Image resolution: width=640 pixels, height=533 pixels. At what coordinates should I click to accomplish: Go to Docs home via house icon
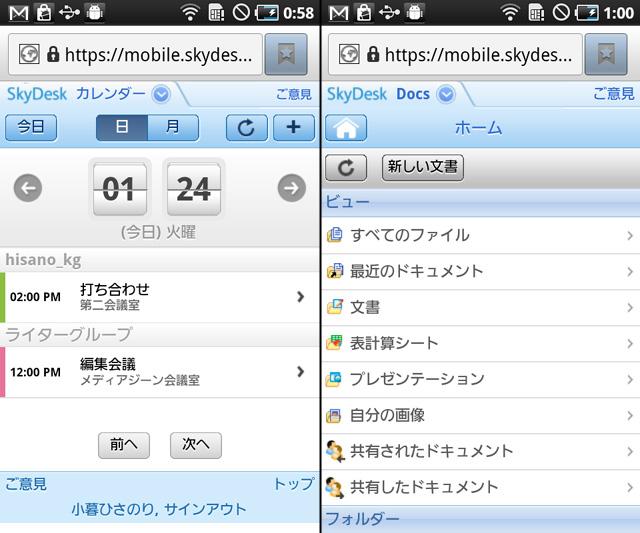346,128
